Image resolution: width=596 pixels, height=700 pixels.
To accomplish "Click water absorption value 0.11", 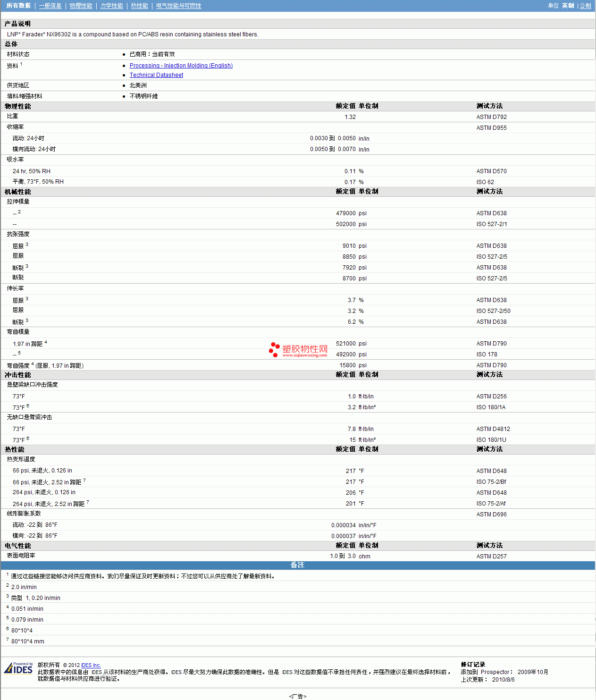I will click(350, 171).
